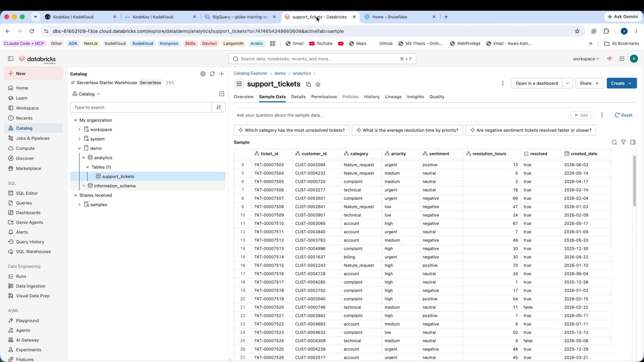Focus the Ask your question input

[x=402, y=115]
